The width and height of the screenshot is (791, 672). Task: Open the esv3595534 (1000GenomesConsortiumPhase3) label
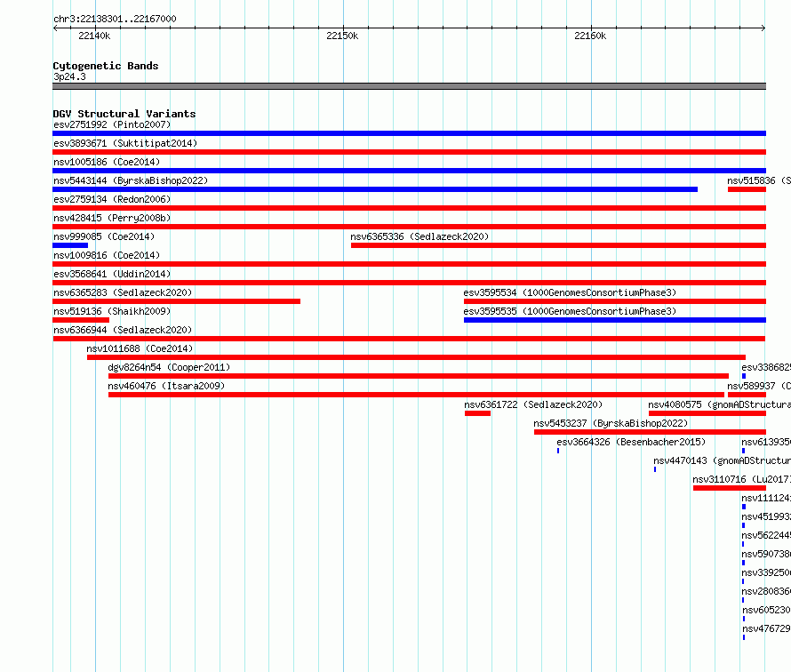[x=570, y=292]
